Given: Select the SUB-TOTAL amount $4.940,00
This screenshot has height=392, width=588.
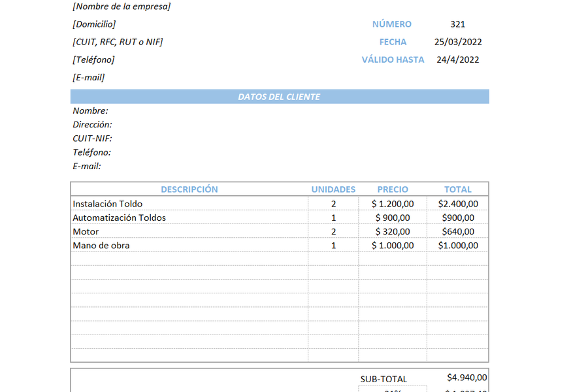Looking at the screenshot, I should coord(467,378).
